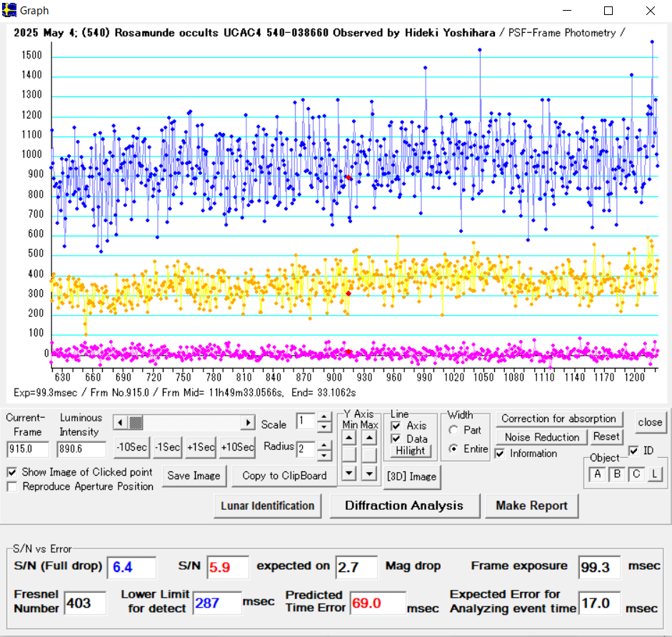Uncheck the Line Axis checkbox
The image size is (672, 637).
point(396,426)
